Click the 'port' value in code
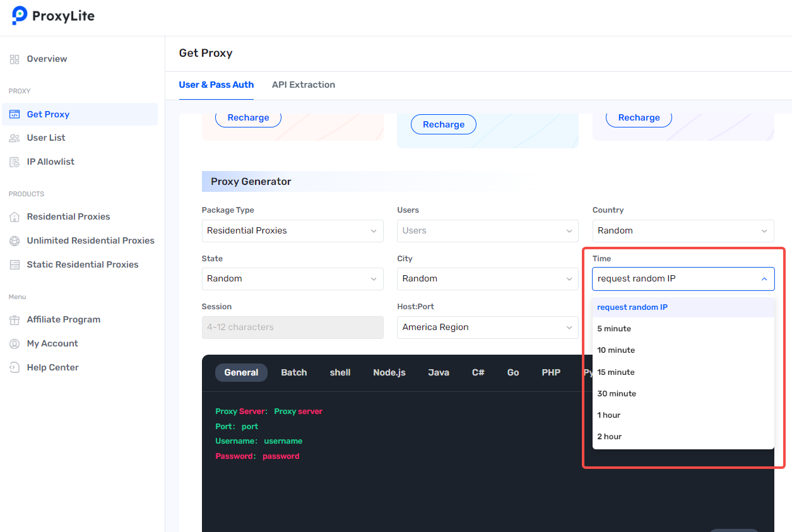The image size is (792, 532). point(250,427)
